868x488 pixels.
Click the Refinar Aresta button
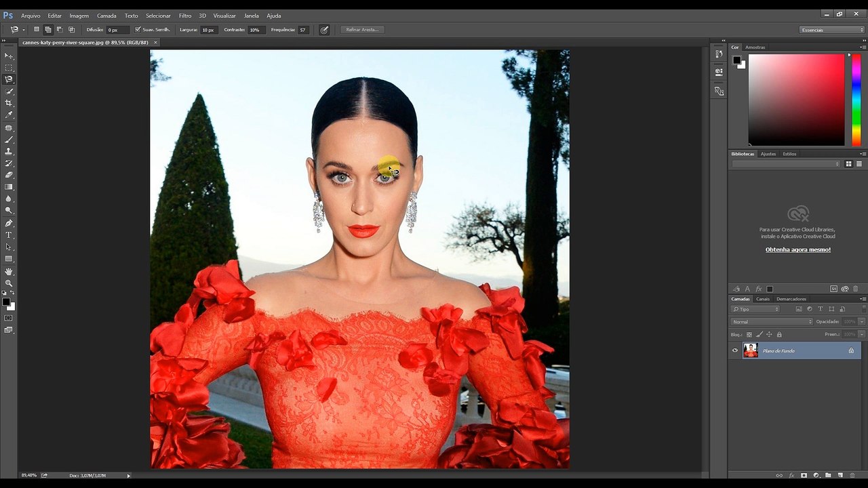point(362,30)
